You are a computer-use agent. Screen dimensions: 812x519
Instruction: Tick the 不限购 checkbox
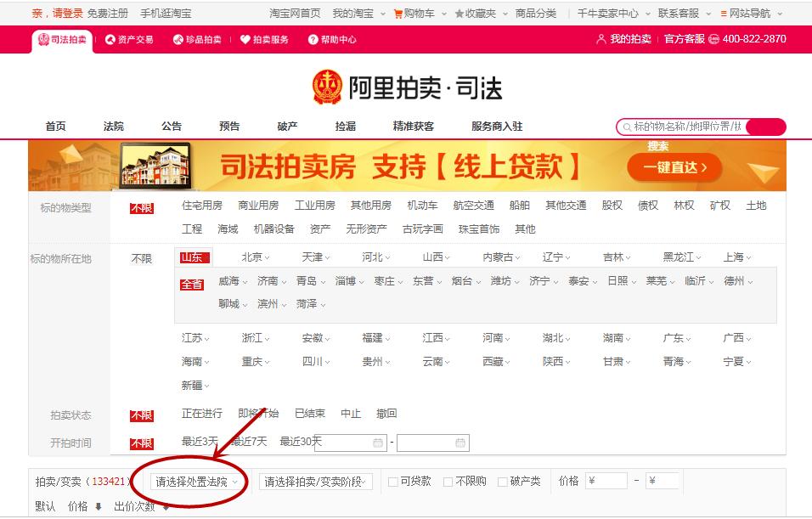point(448,482)
